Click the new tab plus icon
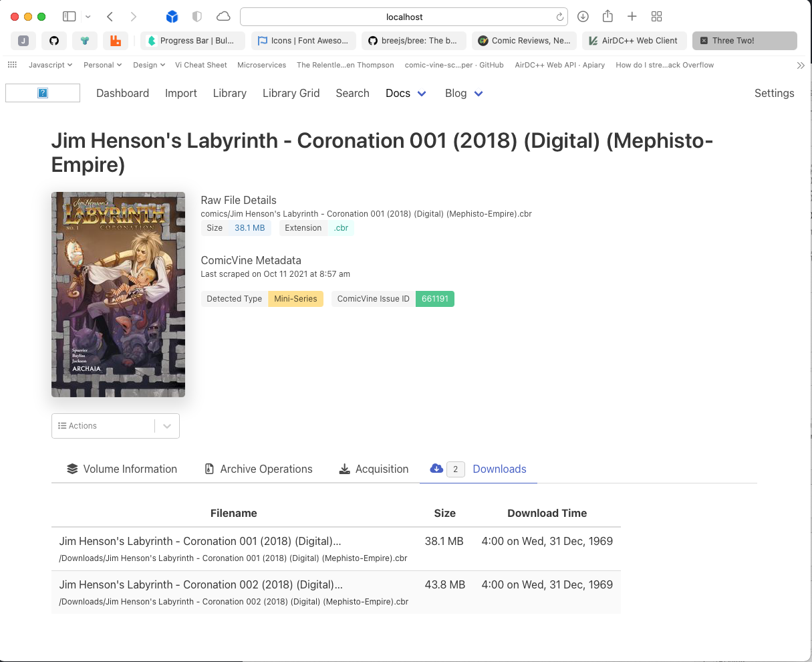The image size is (812, 662). pyautogui.click(x=632, y=17)
